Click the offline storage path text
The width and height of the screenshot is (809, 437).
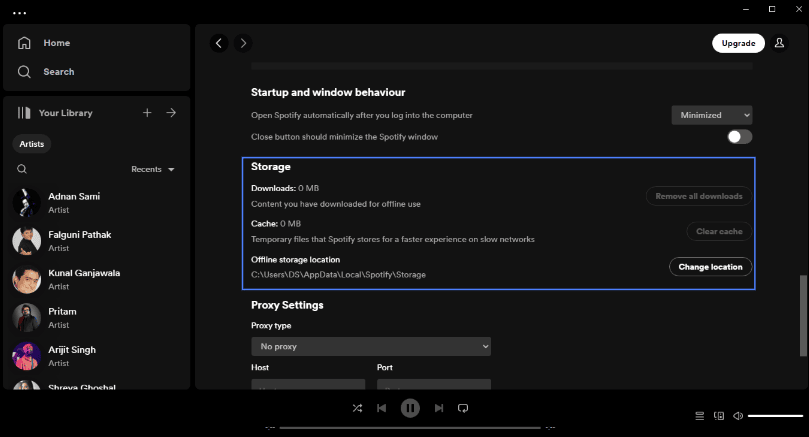(x=338, y=274)
